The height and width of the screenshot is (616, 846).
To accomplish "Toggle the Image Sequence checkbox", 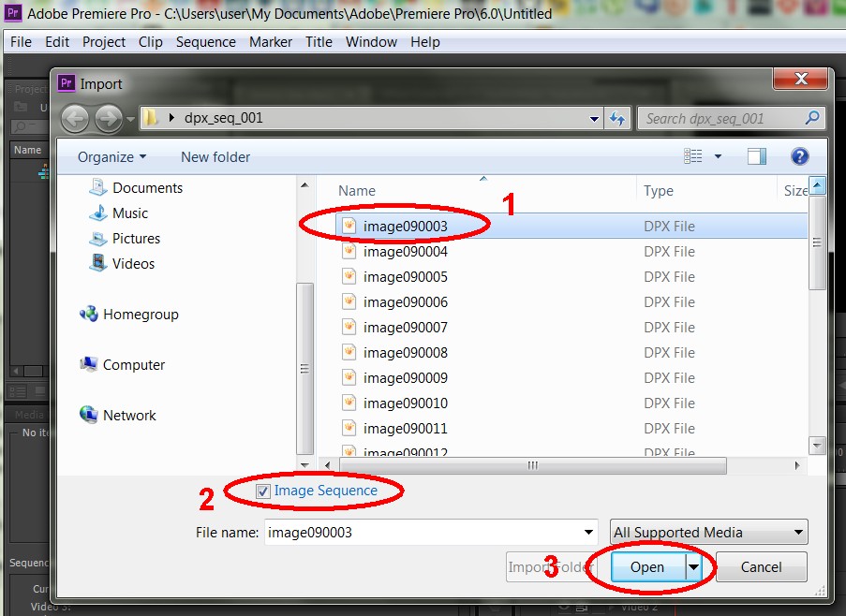I will [262, 491].
